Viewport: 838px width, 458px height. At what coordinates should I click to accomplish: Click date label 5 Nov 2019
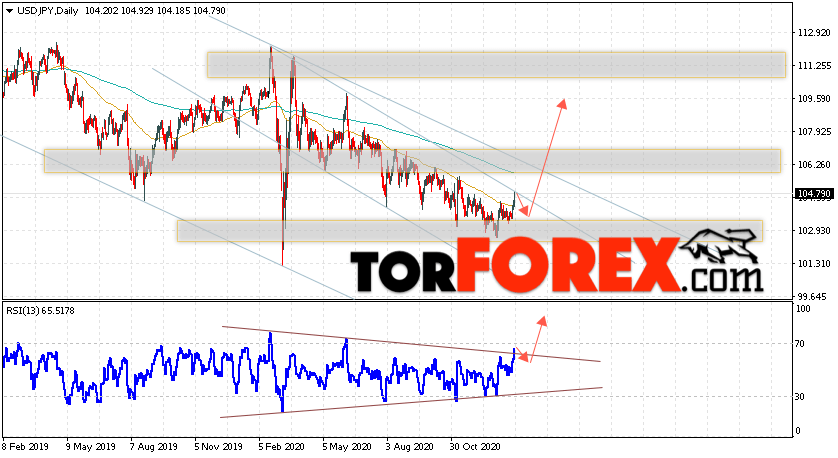[x=218, y=447]
